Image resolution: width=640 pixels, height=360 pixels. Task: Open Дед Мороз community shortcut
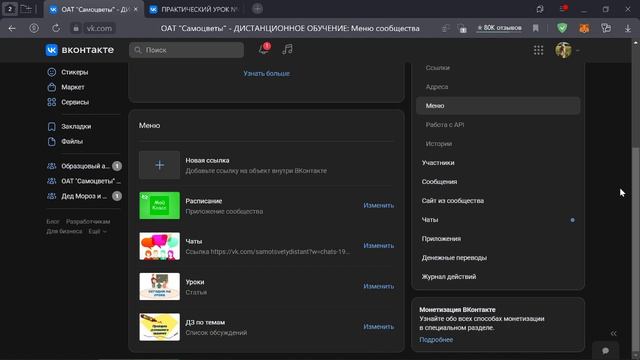[84, 196]
